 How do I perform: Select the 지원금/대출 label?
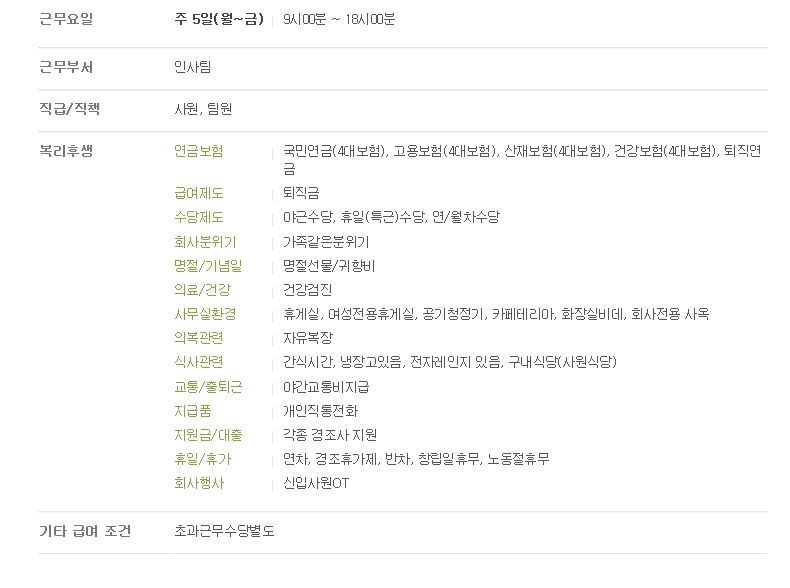(x=208, y=435)
